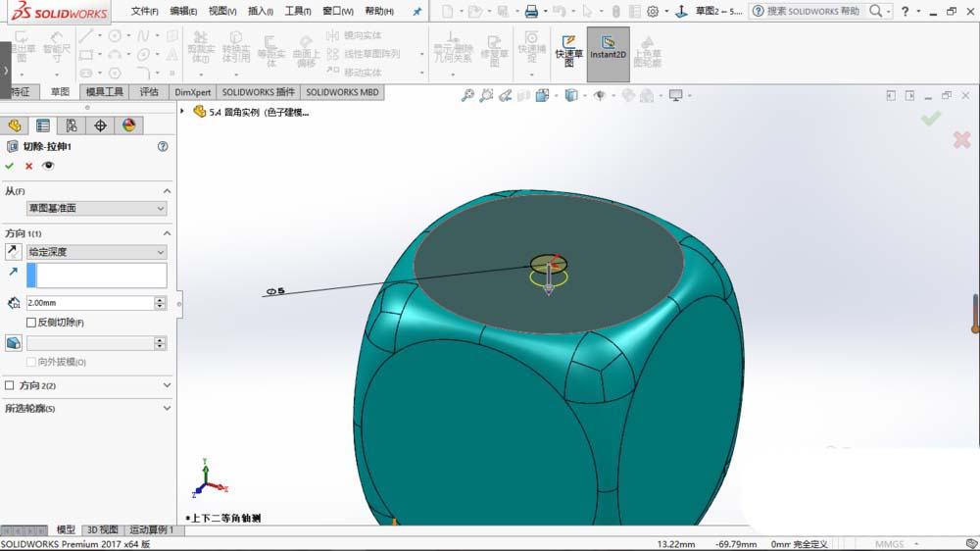This screenshot has width=980, height=551.
Task: Open the help question mark menu
Action: [905, 11]
